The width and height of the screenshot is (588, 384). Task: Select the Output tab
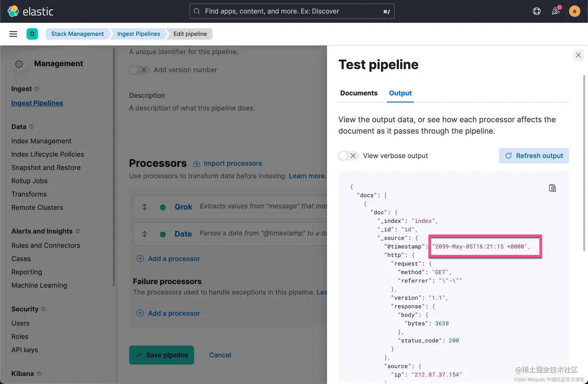coord(400,93)
